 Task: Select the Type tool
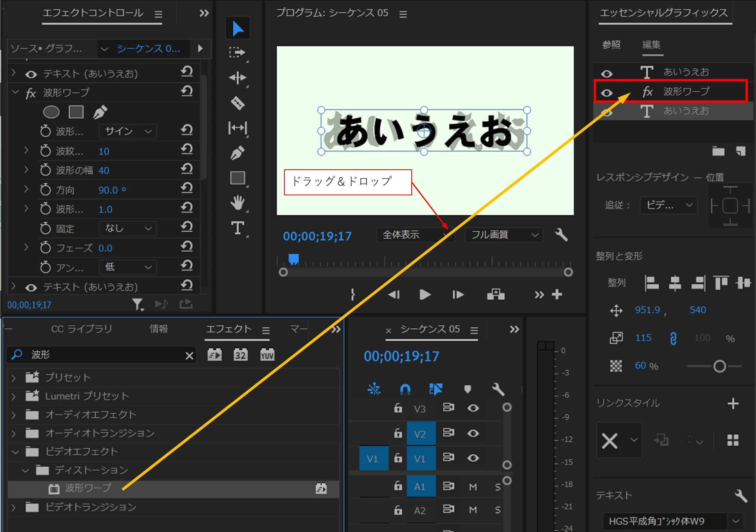(x=237, y=228)
